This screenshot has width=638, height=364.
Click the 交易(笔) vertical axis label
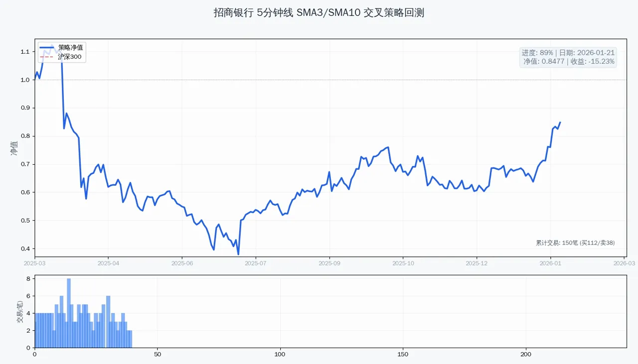tap(20, 312)
